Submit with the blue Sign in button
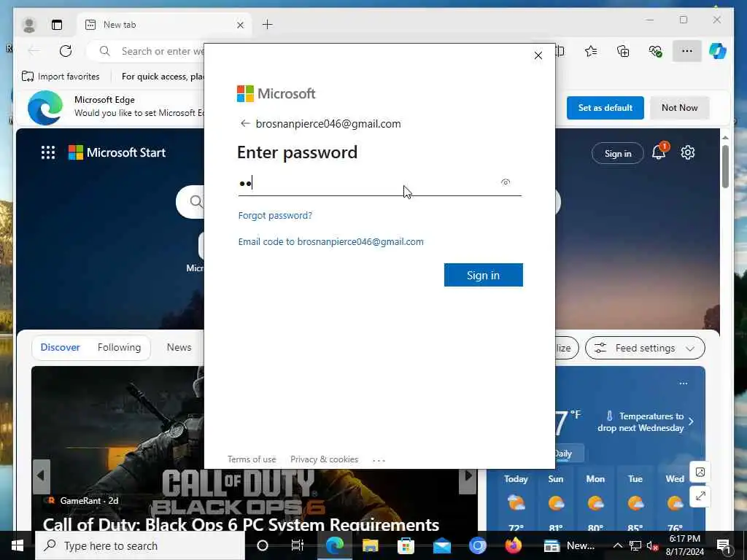This screenshot has height=560, width=747. click(483, 275)
